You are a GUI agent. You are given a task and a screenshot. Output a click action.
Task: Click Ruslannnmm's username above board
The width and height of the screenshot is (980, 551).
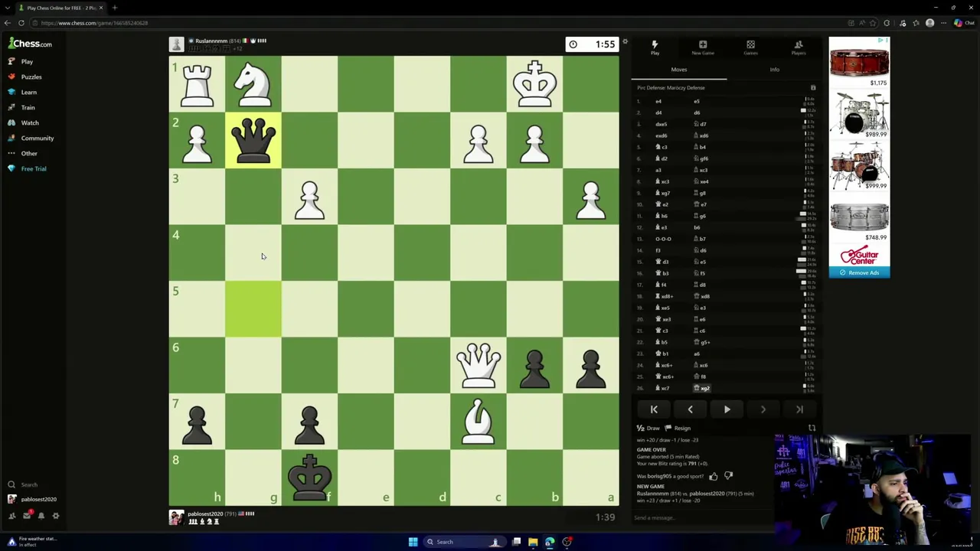tap(211, 41)
